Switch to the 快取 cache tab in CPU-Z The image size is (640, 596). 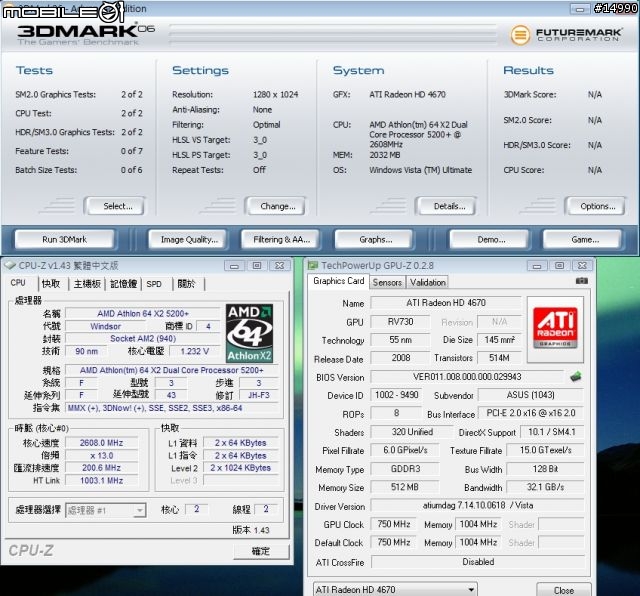(51, 284)
